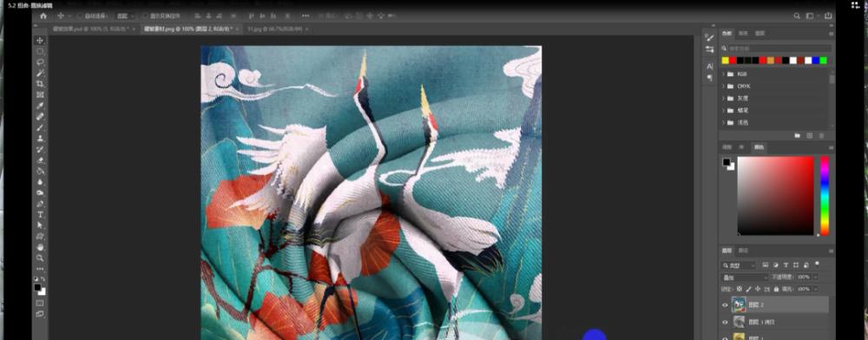
Task: Enable Show Transform Controls checkbox
Action: tap(146, 16)
